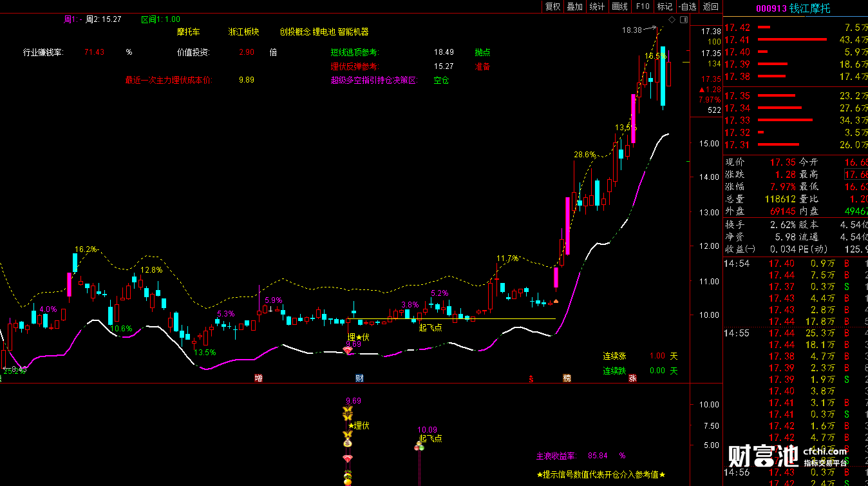Click the 智能机器 concept label
Image resolution: width=868 pixels, height=486 pixels.
354,32
